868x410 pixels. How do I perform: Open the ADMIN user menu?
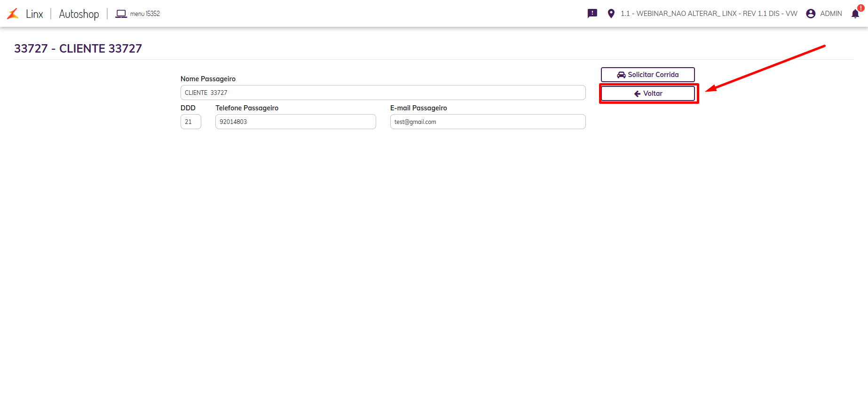831,14
